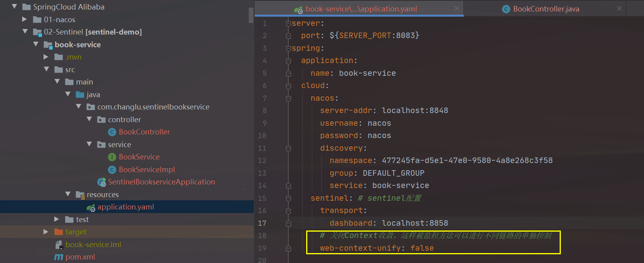Click the BookServiceImpl class icon

pos(112,170)
